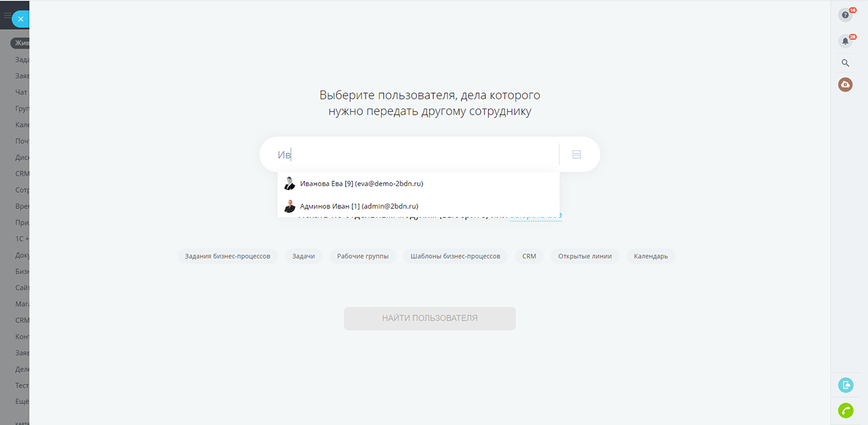Click the hamburger menu icon at top left
This screenshot has height=425, width=868.
point(7,16)
